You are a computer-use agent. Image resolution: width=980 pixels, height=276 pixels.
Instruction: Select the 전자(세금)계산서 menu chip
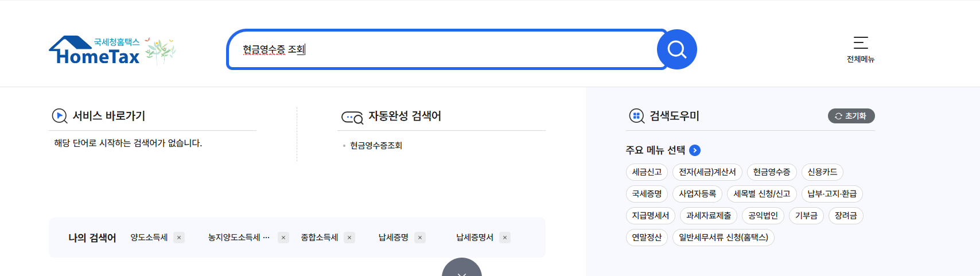(707, 172)
